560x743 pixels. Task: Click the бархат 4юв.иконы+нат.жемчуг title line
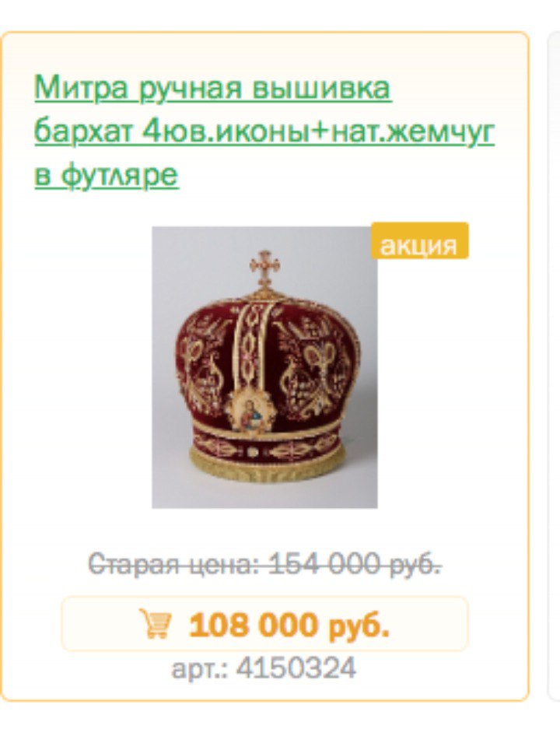(264, 131)
